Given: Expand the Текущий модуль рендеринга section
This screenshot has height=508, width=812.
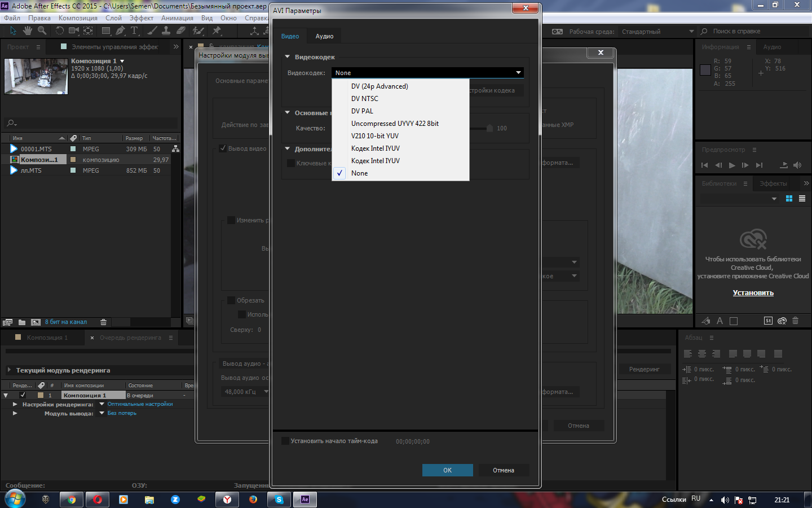Looking at the screenshot, I should tap(9, 370).
